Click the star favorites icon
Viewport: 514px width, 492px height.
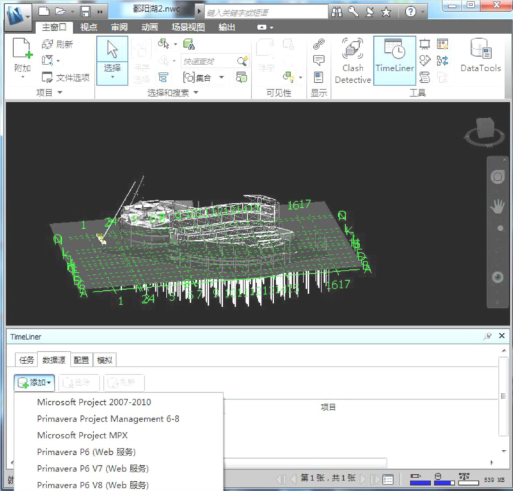click(x=386, y=12)
